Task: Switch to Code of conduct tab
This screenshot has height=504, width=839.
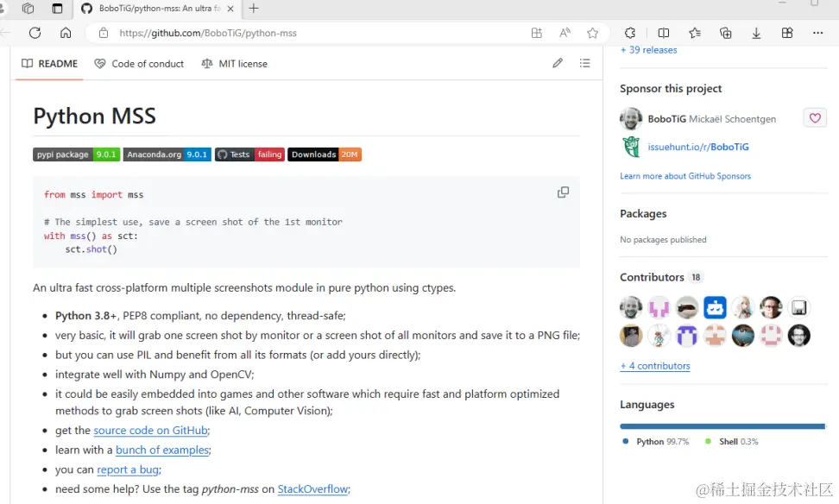Action: [139, 64]
